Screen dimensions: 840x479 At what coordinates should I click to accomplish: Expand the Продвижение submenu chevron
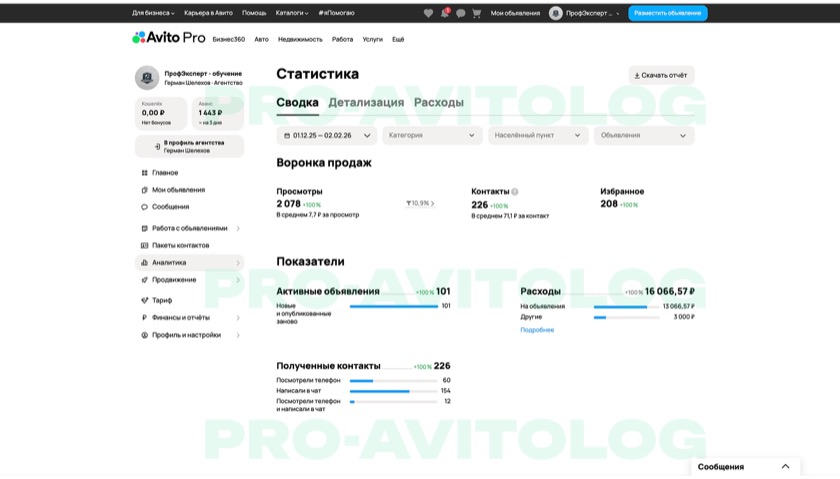[x=238, y=280]
